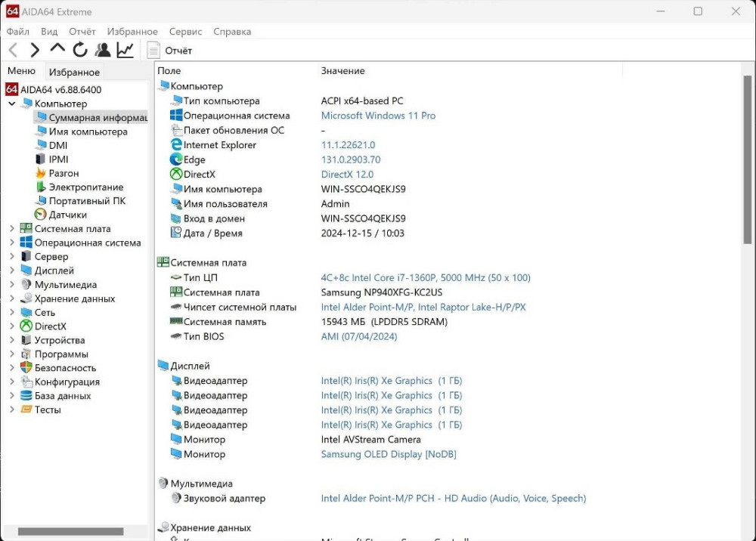
Task: Click the Microsoft Windows 11 Pro link
Action: pos(378,116)
